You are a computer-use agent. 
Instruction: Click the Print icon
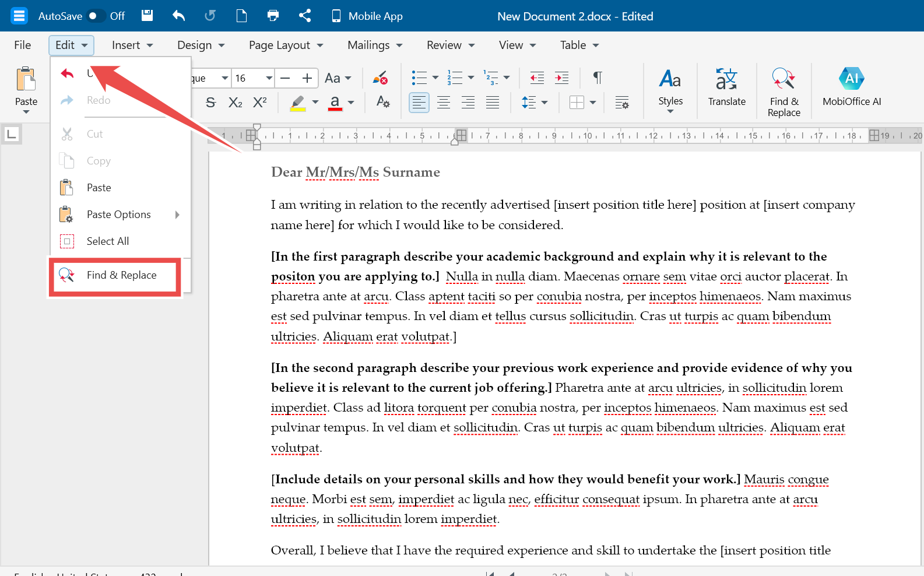click(x=273, y=16)
